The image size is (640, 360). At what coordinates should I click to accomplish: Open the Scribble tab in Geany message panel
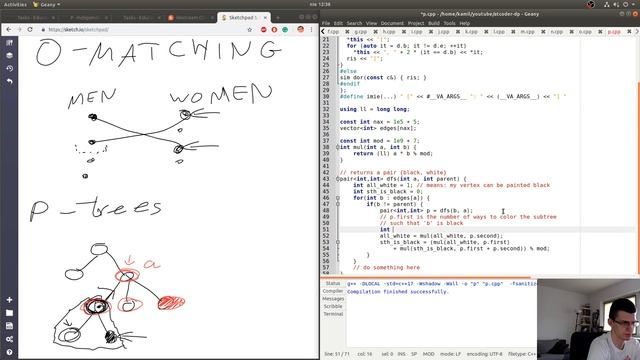(x=333, y=306)
